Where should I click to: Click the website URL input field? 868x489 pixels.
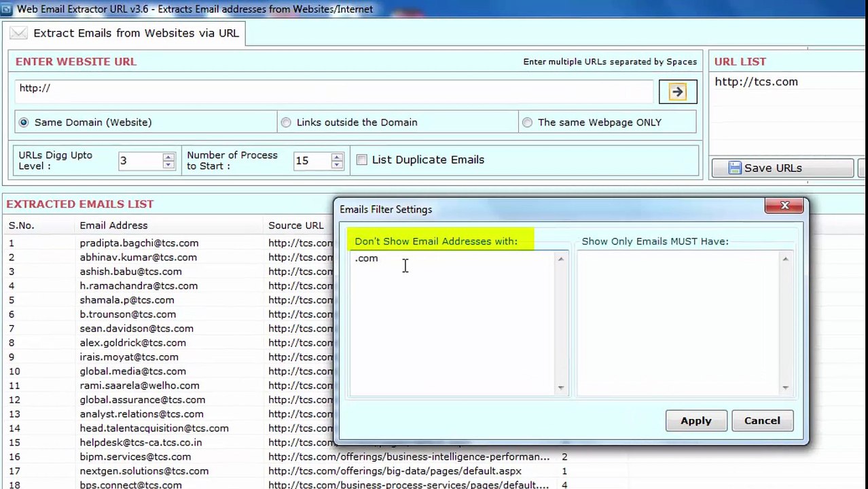tap(333, 92)
